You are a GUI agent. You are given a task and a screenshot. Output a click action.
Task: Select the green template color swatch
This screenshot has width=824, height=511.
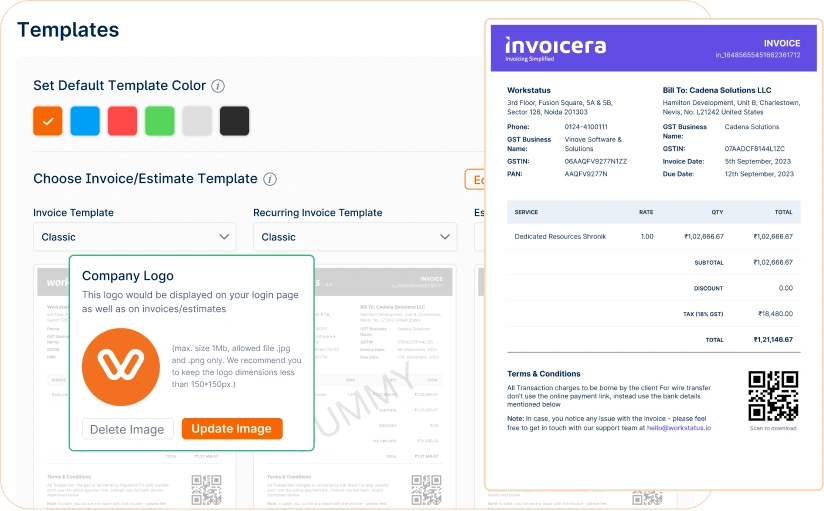[160, 121]
